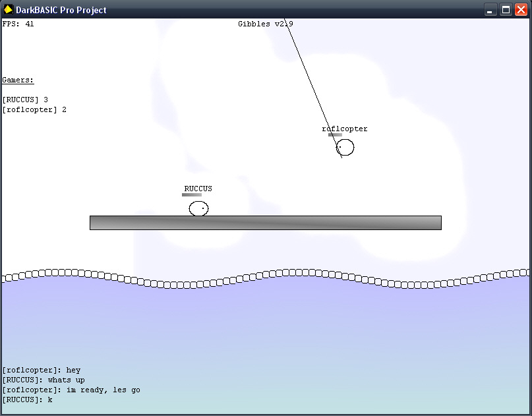This screenshot has height=416, width=532.
Task: Click the long gray platform
Action: [x=265, y=223]
